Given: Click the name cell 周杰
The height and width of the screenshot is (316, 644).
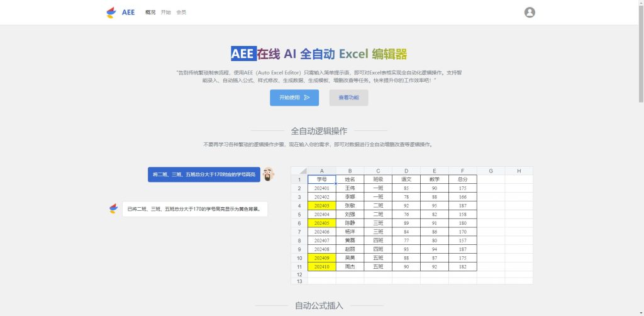Looking at the screenshot, I should pyautogui.click(x=350, y=267).
